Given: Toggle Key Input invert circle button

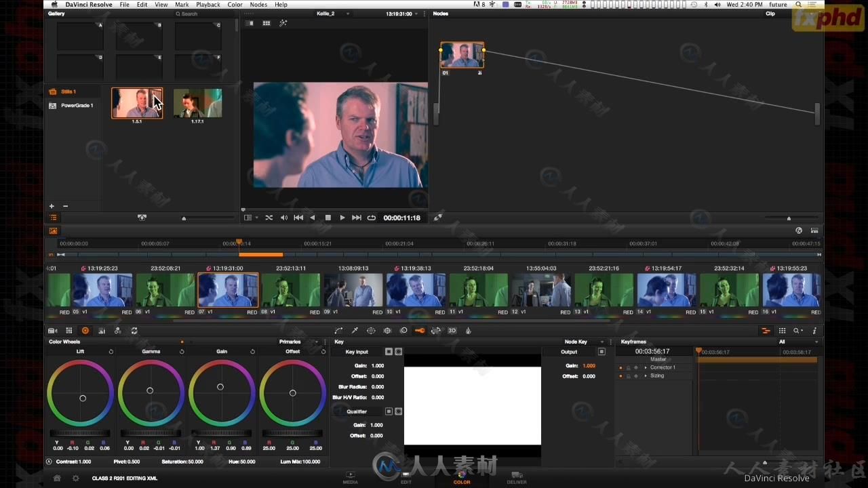Looking at the screenshot, I should (398, 352).
